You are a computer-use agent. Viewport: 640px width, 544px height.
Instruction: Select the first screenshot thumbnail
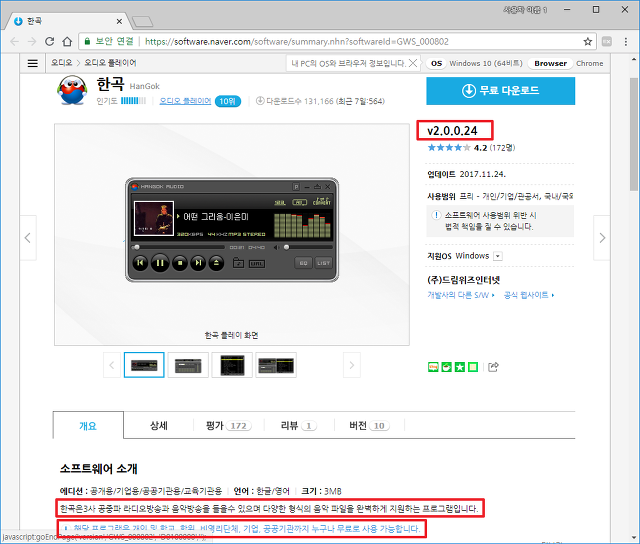click(144, 365)
